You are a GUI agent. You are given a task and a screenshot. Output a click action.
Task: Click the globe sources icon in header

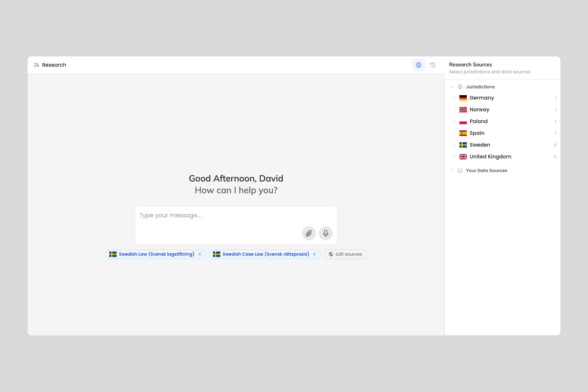tap(418, 65)
